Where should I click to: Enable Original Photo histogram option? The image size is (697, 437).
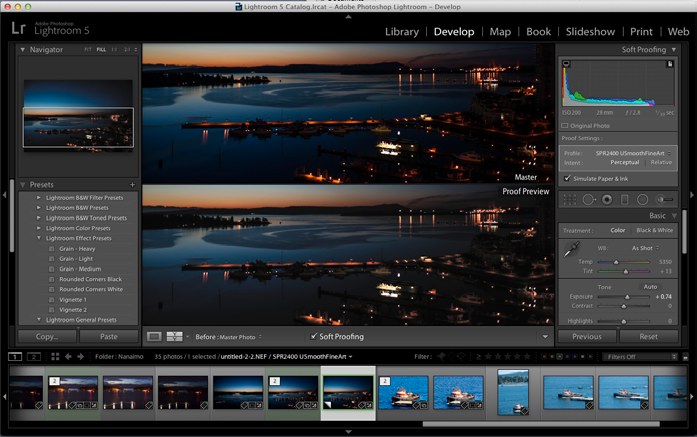[565, 126]
